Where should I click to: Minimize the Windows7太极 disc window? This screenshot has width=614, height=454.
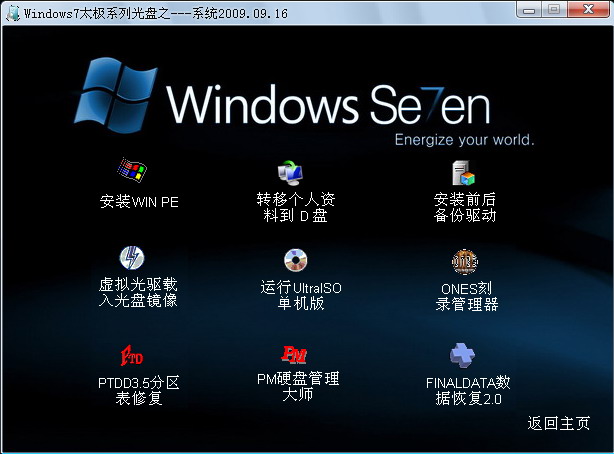pyautogui.click(x=529, y=10)
